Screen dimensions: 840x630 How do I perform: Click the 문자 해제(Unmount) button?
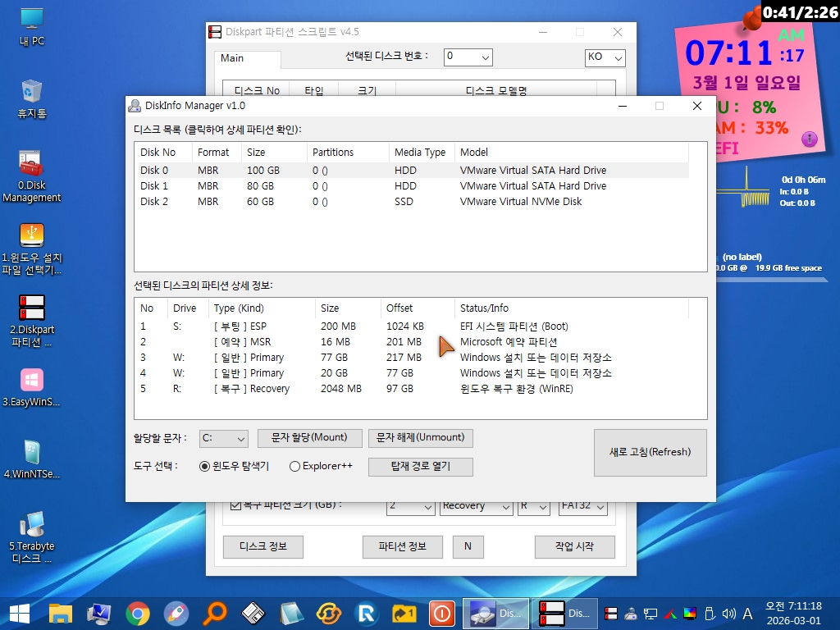pos(421,438)
